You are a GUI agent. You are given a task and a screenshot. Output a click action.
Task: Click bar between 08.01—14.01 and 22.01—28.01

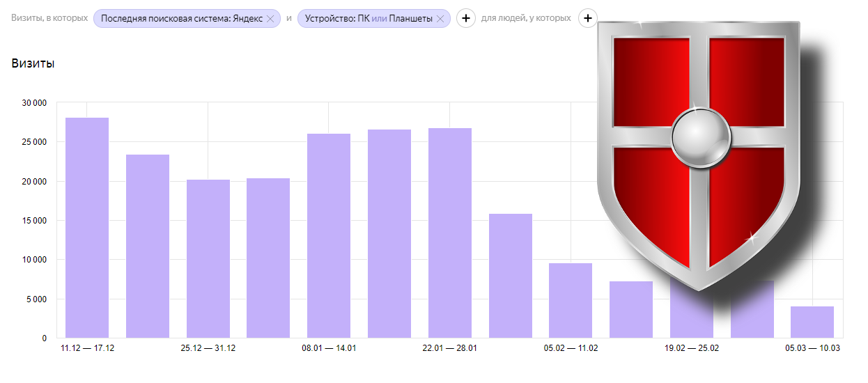[389, 233]
